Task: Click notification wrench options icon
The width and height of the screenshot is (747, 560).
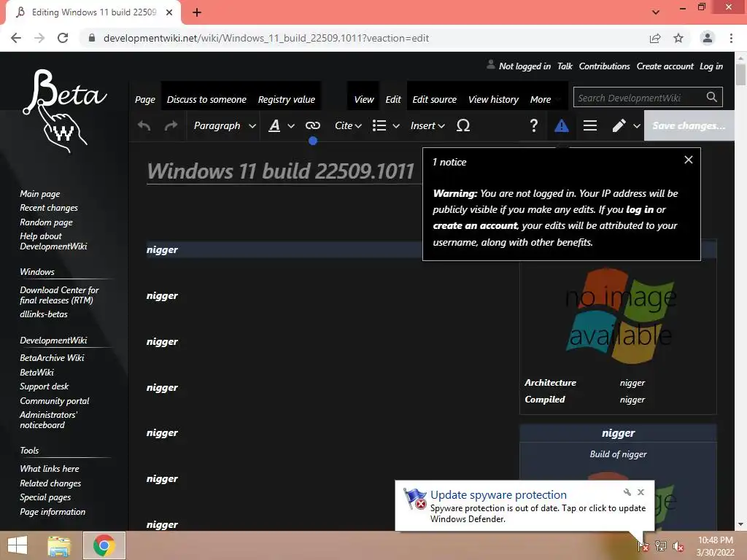Action: [x=627, y=492]
